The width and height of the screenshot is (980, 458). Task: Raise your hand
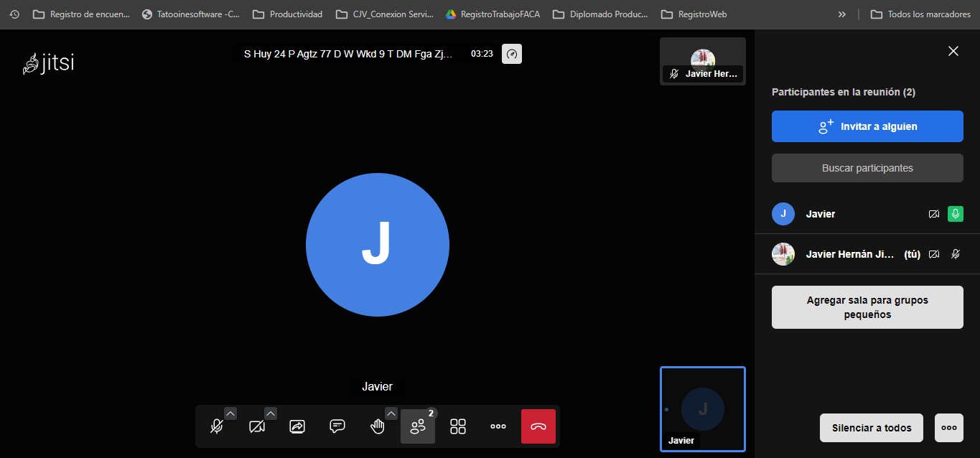click(378, 426)
